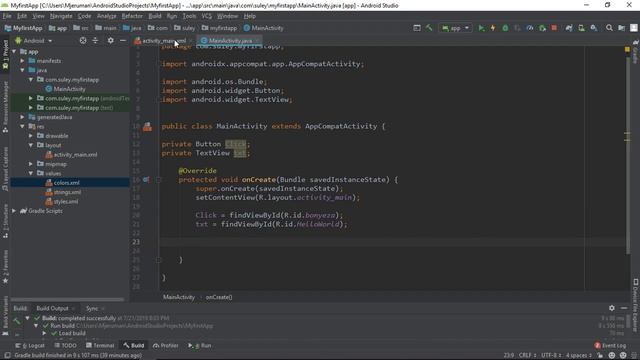640x360 pixels.
Task: Click the select run configuration window icon
Action: tap(417, 28)
